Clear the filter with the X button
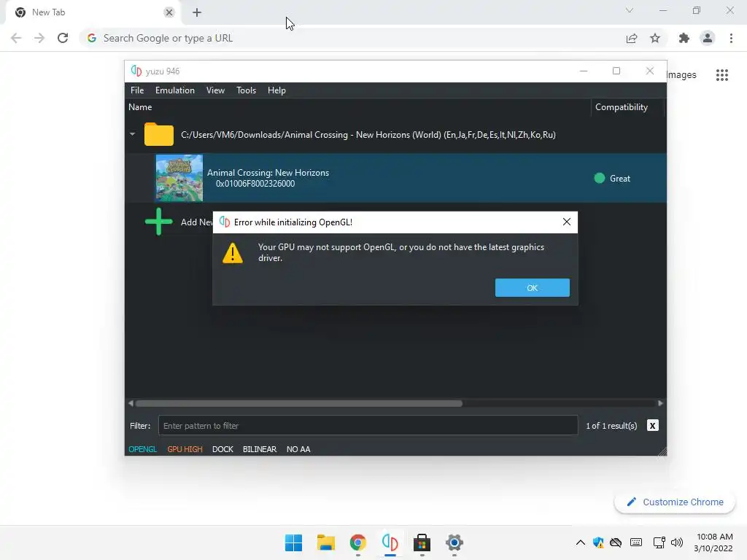747x560 pixels. pos(653,425)
